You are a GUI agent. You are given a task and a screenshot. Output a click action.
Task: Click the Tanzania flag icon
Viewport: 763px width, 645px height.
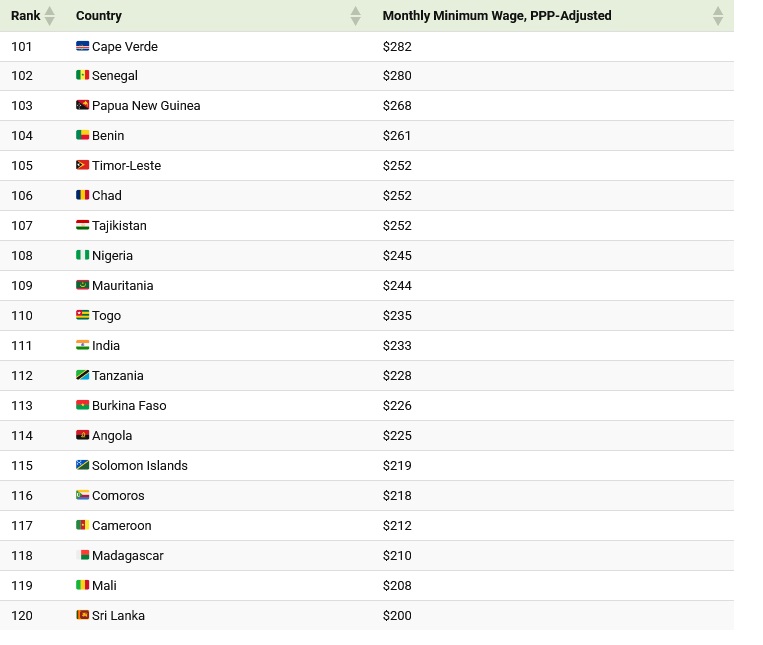[82, 375]
